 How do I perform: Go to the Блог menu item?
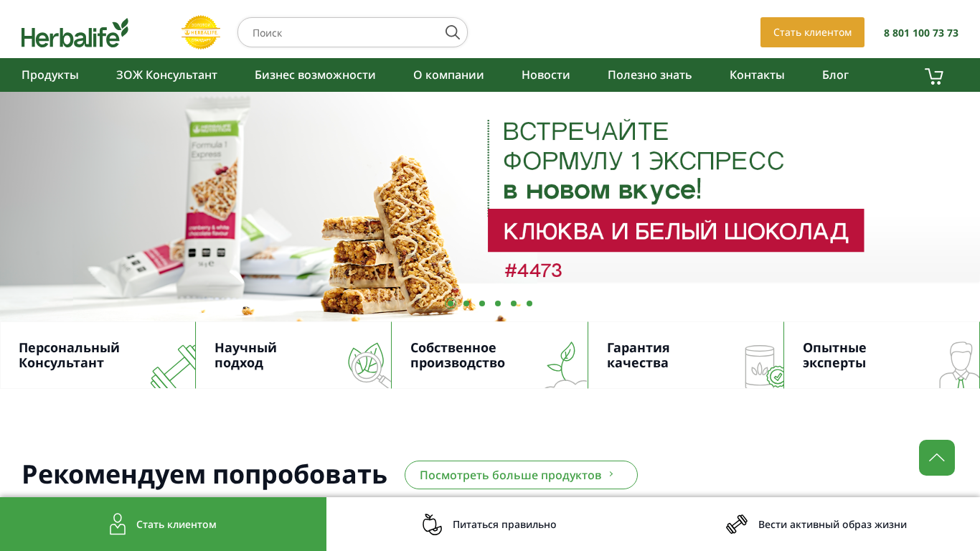(x=835, y=75)
